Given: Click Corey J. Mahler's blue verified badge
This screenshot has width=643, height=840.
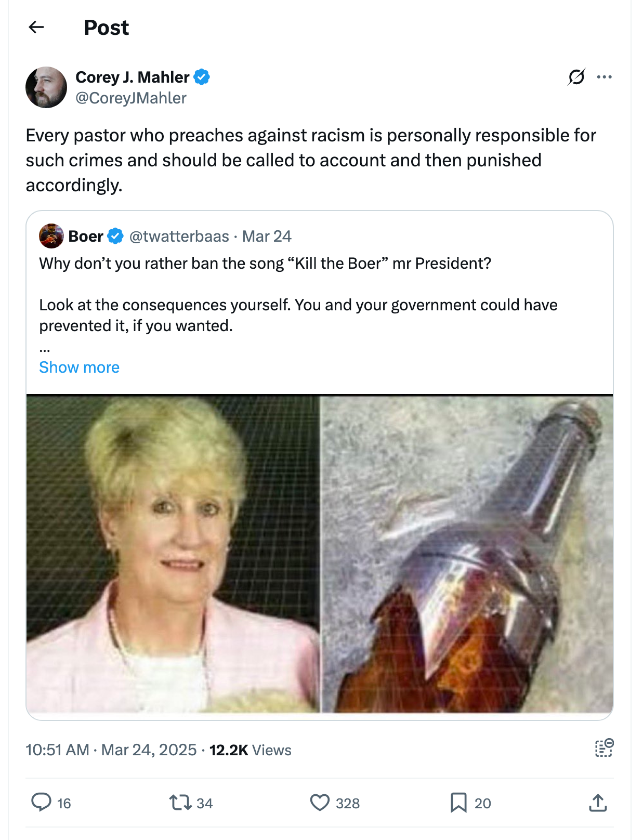Looking at the screenshot, I should click(202, 77).
